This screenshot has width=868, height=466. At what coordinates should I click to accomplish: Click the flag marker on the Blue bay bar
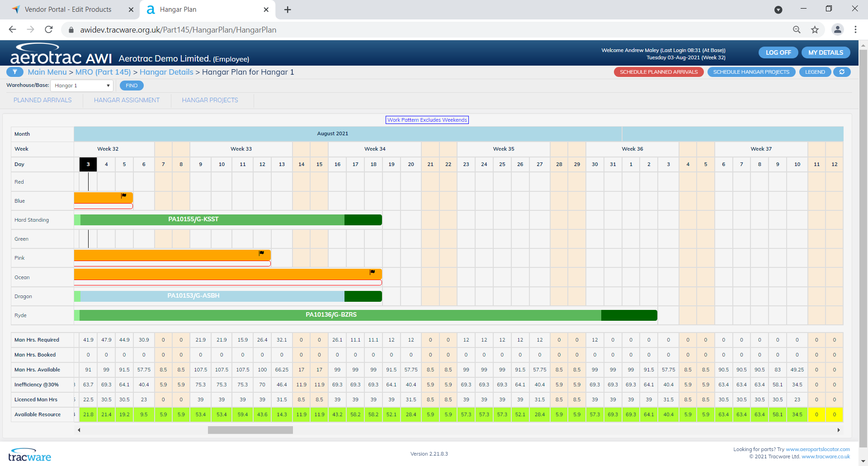pyautogui.click(x=123, y=195)
